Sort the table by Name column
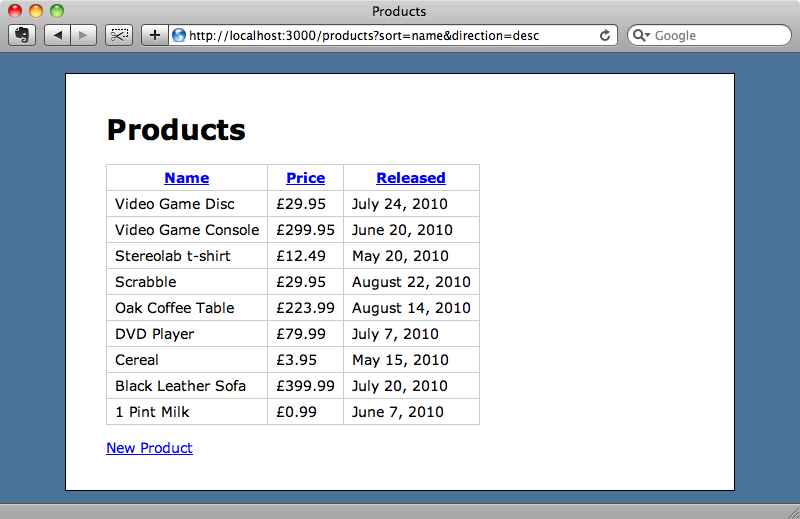800x519 pixels. tap(187, 178)
